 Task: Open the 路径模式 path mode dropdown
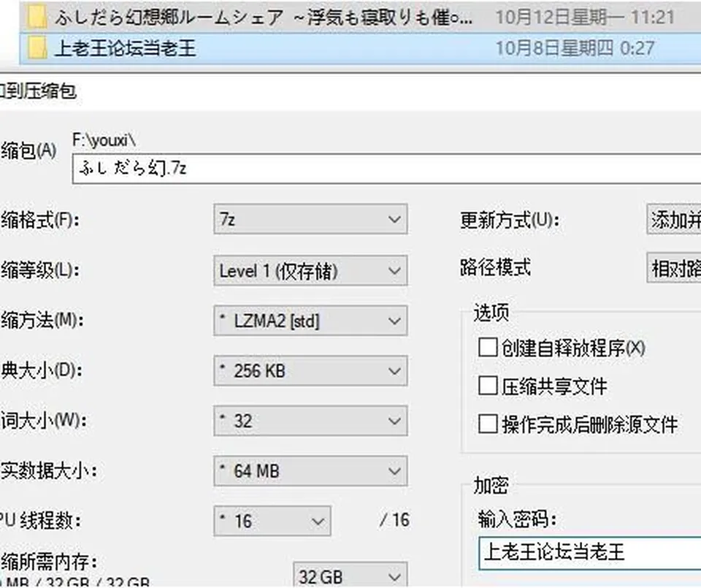point(674,268)
